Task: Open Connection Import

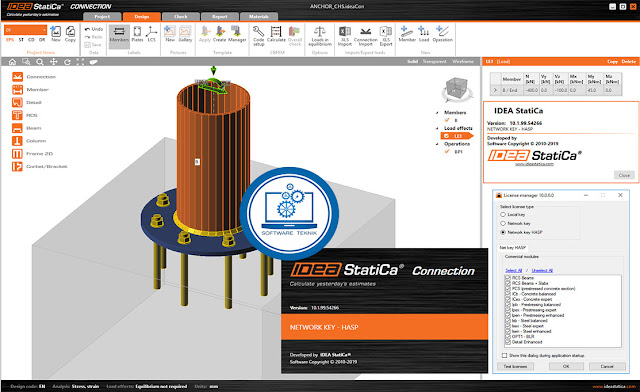Action: coord(365,36)
